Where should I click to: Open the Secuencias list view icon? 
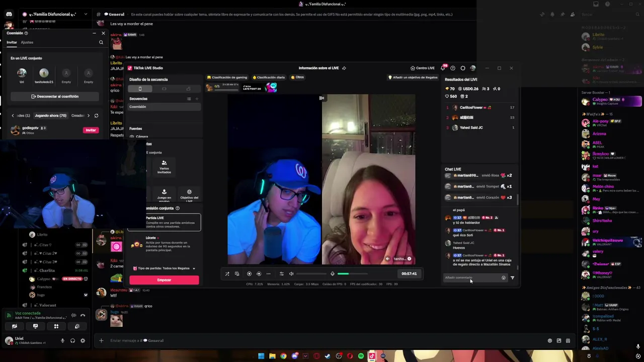(189, 99)
